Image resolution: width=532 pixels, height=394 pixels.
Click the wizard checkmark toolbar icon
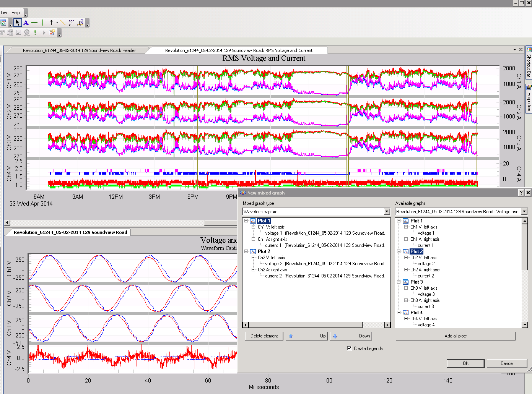pyautogui.click(x=52, y=32)
